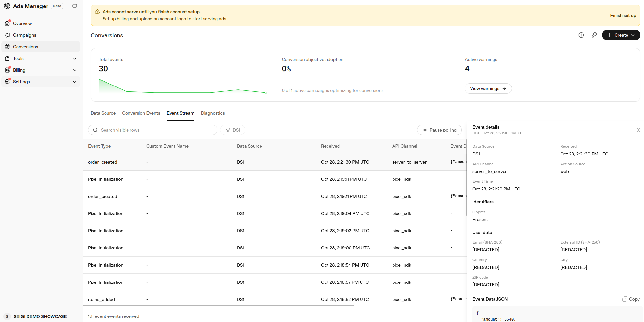Select order_created row received 2:19:11 PM

[x=275, y=196]
